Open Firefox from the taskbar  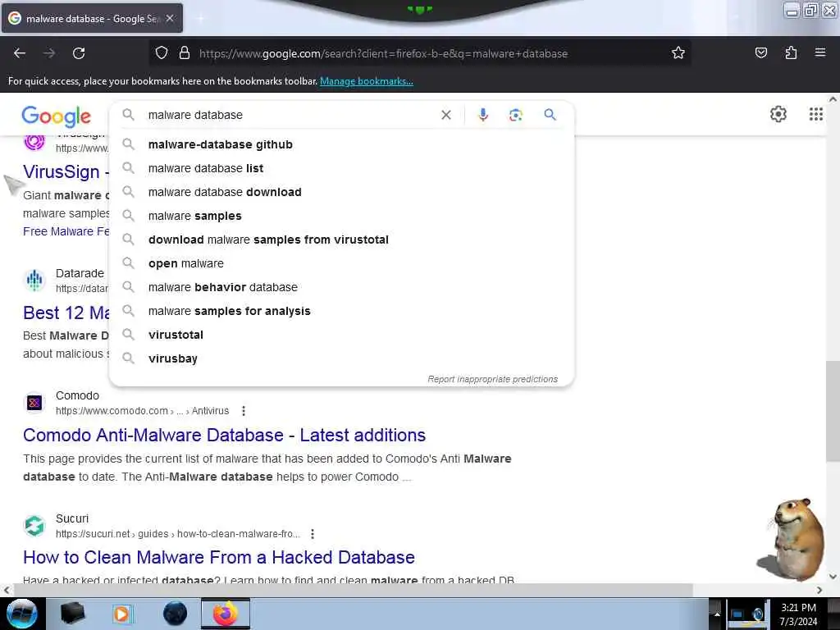226,614
